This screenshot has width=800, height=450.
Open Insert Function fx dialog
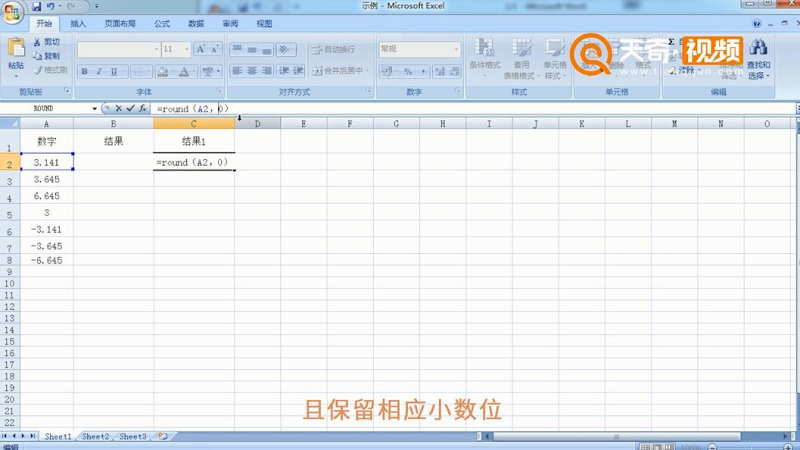[143, 108]
